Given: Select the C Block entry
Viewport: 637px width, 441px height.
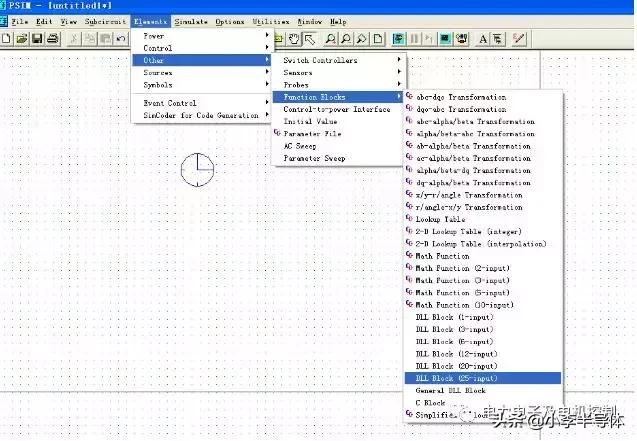Looking at the screenshot, I should (483, 402).
